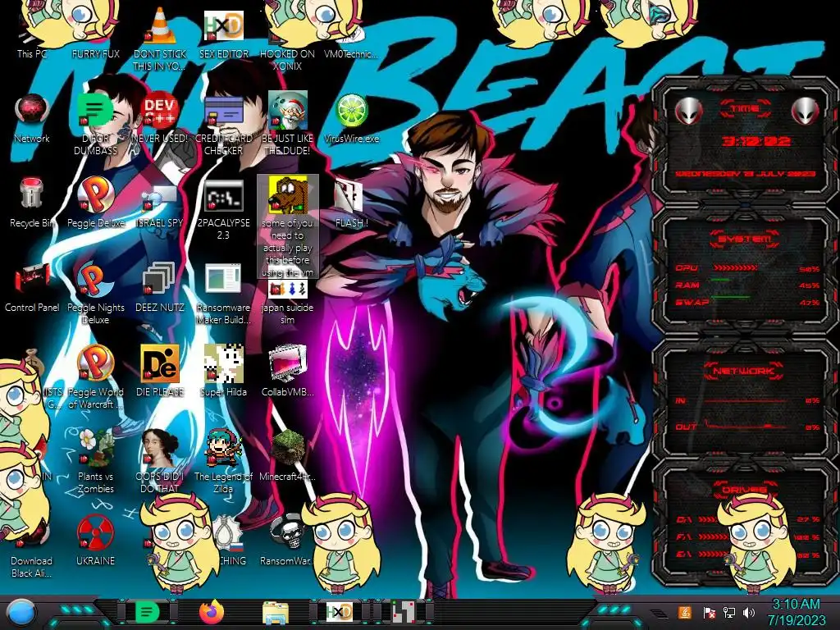
Task: Launch The Legend of Zilda
Action: tap(223, 448)
